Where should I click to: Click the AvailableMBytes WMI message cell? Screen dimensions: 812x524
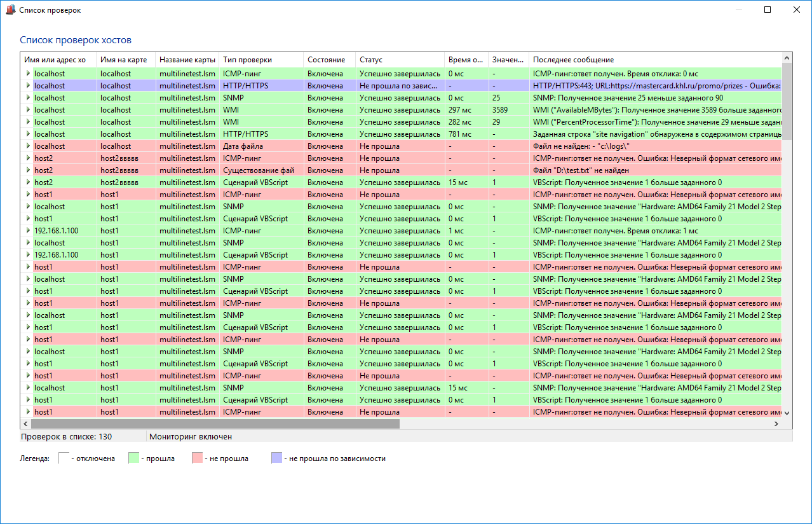point(655,110)
